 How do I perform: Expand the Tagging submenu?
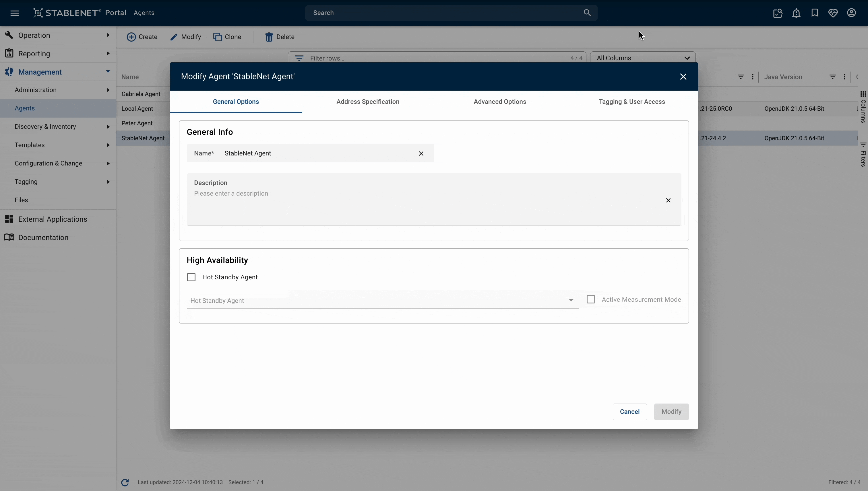108,182
